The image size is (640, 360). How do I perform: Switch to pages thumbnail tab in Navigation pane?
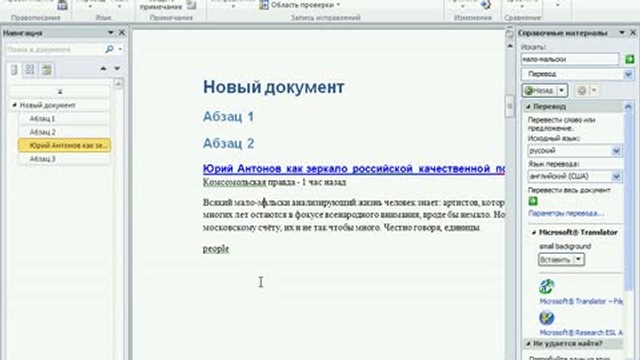pos(30,70)
